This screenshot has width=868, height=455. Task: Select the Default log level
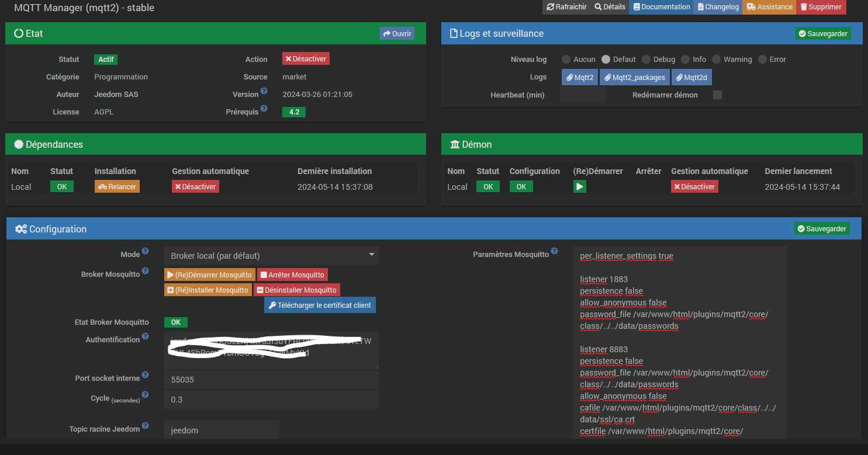(606, 59)
